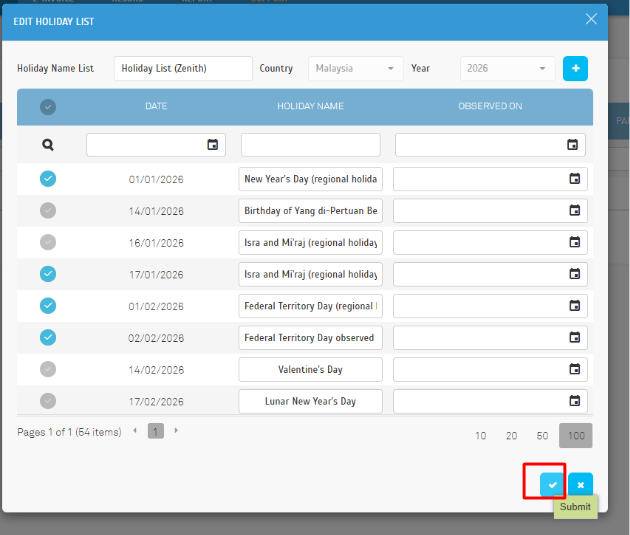Click the blue plus add holiday button
This screenshot has height=535, width=630.
[x=575, y=69]
